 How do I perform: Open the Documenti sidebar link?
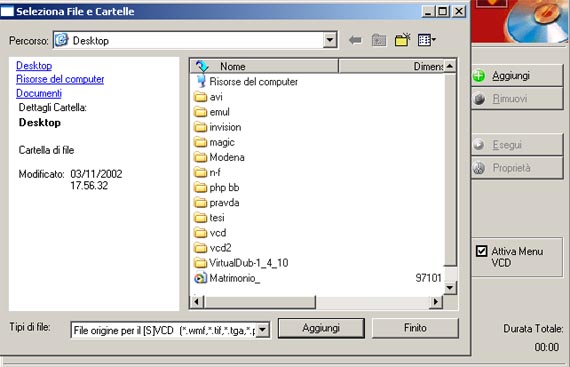39,93
